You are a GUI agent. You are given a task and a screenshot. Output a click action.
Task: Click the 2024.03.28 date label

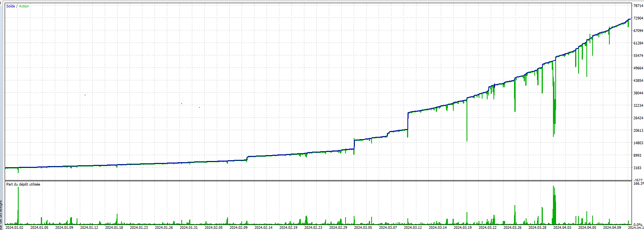(537, 228)
